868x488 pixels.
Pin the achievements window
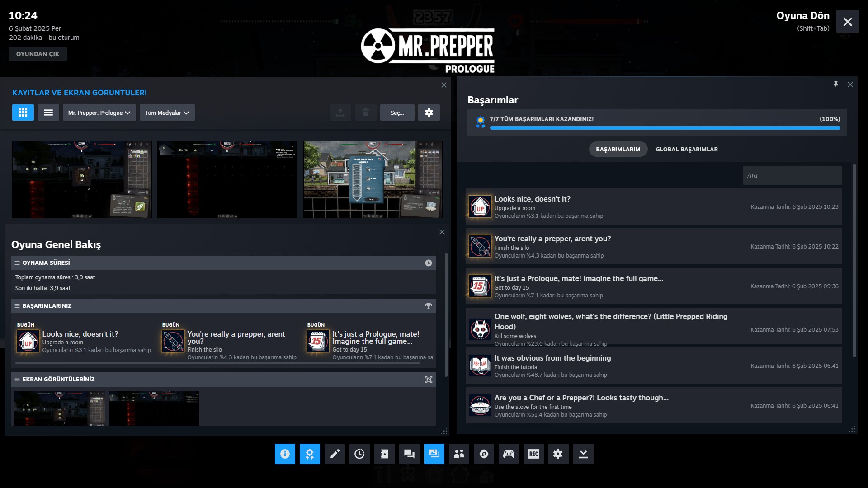[835, 84]
